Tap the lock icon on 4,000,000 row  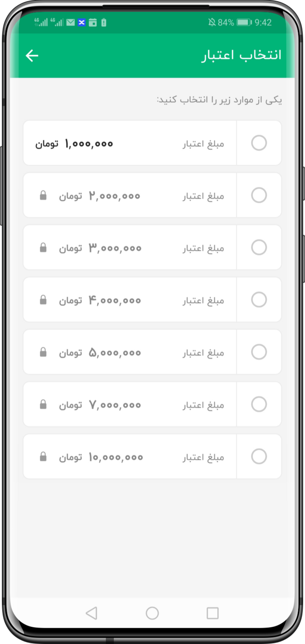(43, 300)
